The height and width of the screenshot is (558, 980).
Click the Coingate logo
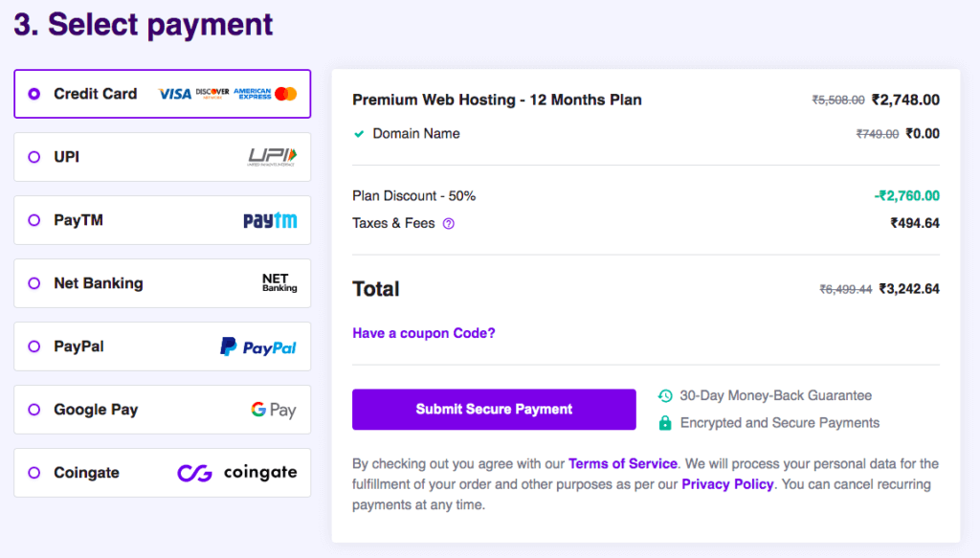click(237, 473)
